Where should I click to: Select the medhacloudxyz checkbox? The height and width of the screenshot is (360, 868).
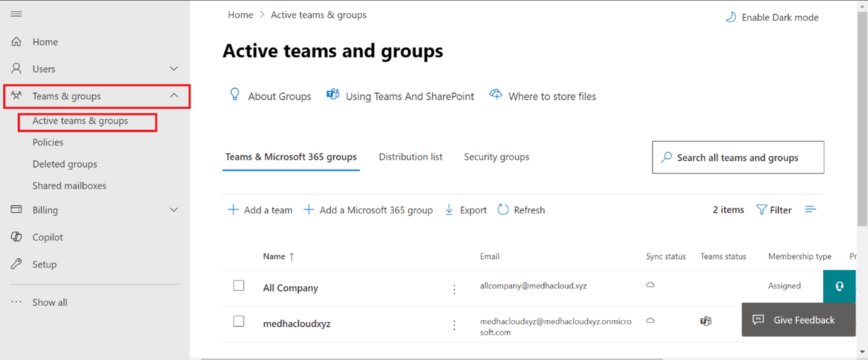click(x=239, y=322)
